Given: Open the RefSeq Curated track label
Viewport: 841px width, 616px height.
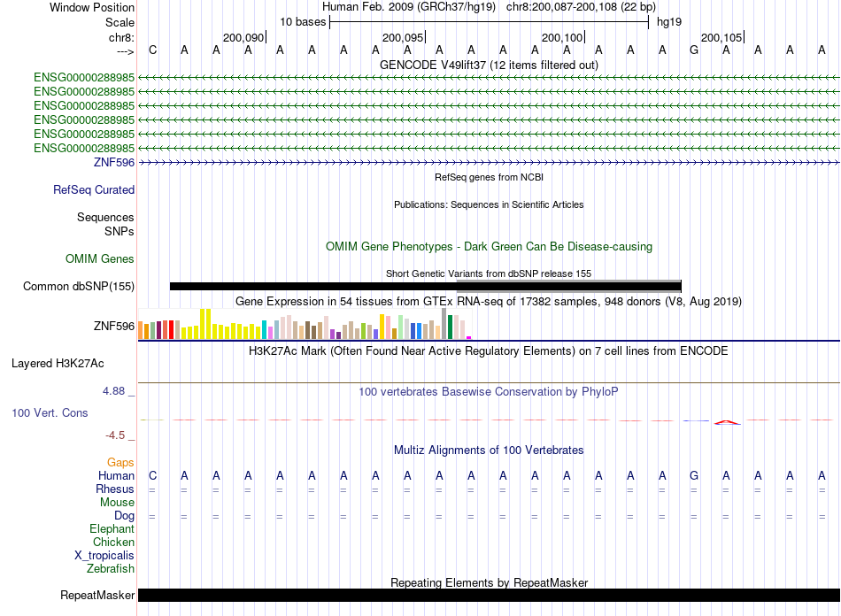Looking at the screenshot, I should [x=94, y=189].
